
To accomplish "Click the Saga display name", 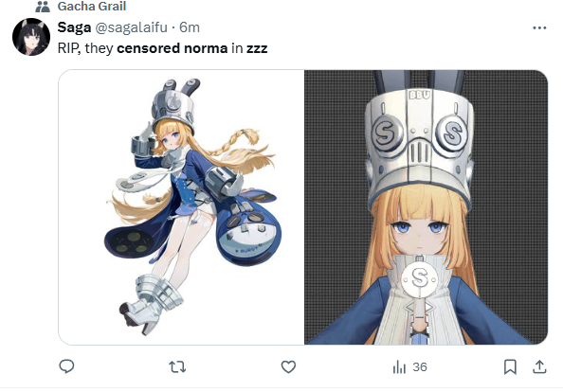I will (x=74, y=27).
